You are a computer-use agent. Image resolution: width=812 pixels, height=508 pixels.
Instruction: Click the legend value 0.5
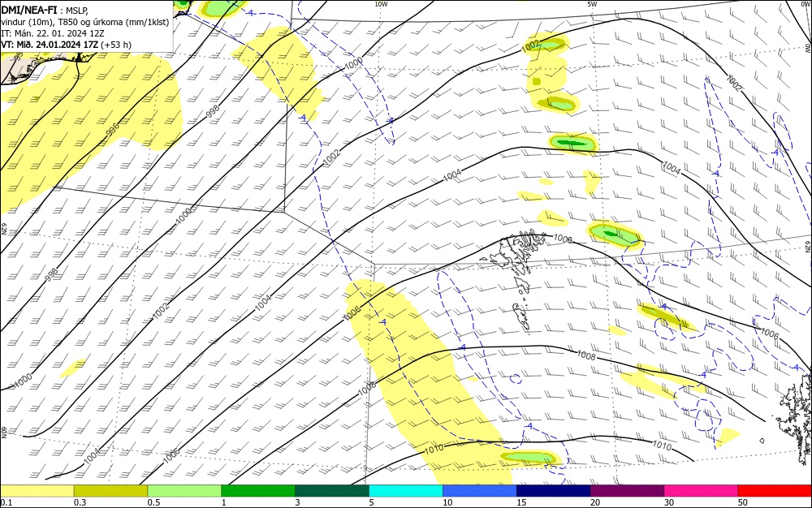[153, 502]
